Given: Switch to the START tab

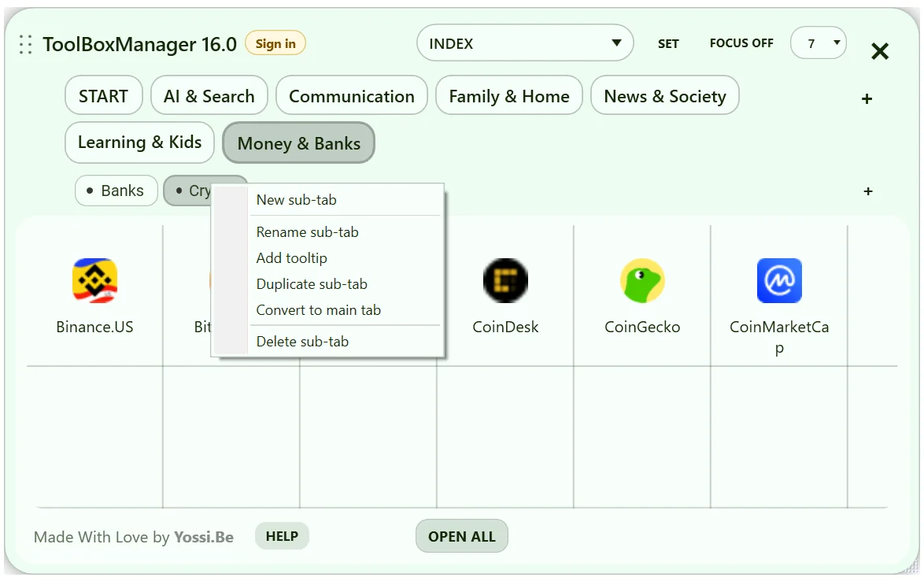Looking at the screenshot, I should point(104,95).
